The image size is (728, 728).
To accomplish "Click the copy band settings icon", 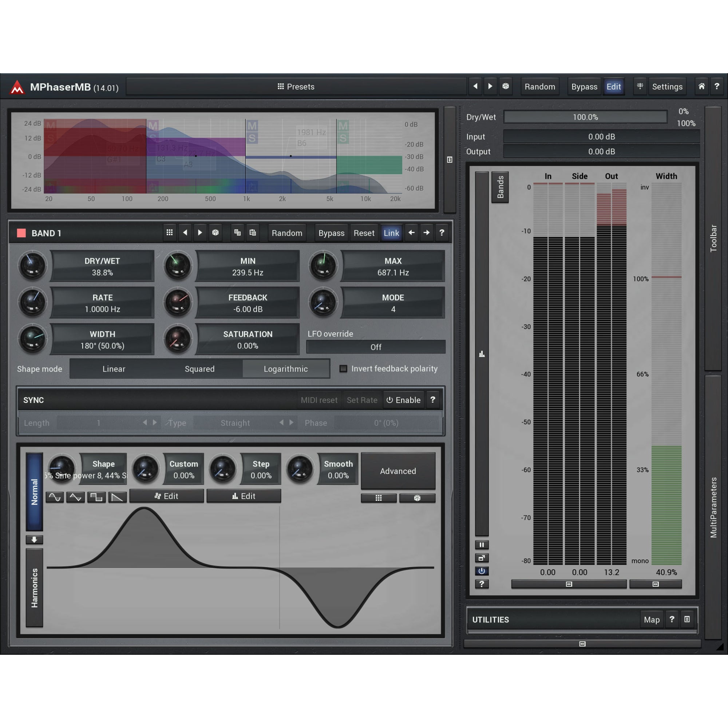I will point(237,233).
